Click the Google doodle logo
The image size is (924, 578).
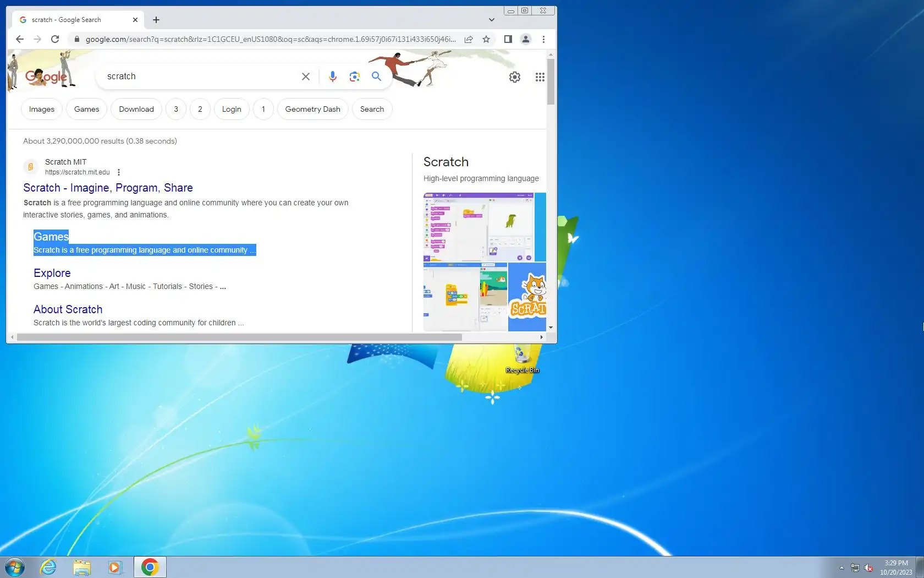point(46,77)
